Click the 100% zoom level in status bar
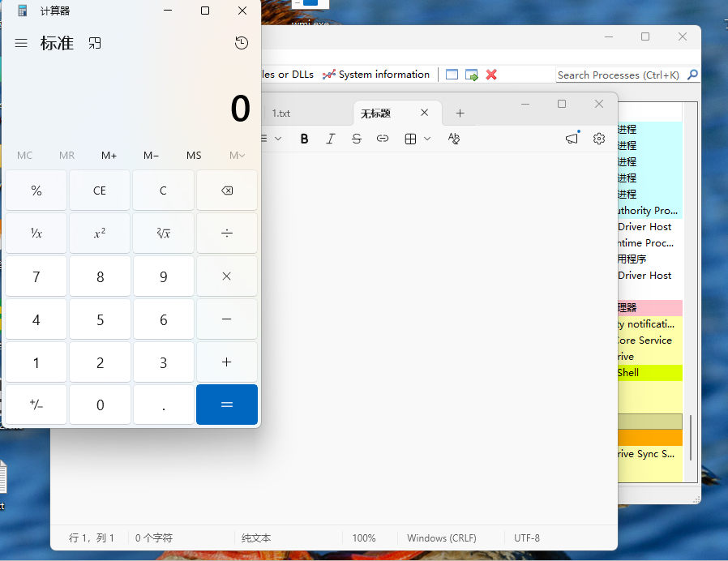728x561 pixels. click(x=363, y=537)
